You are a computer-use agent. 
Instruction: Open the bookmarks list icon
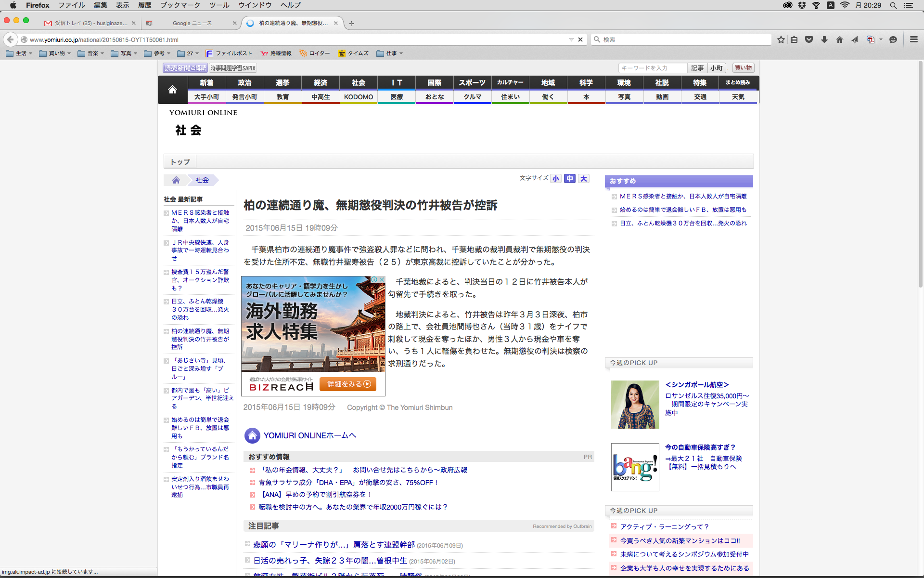(x=794, y=39)
